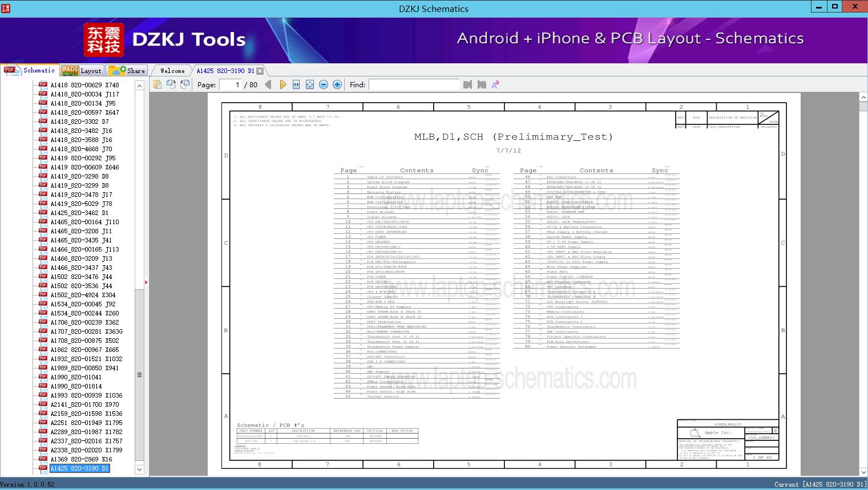This screenshot has width=868, height=490.
Task: Open A1465_820-00164 J110 file
Action: click(x=84, y=222)
